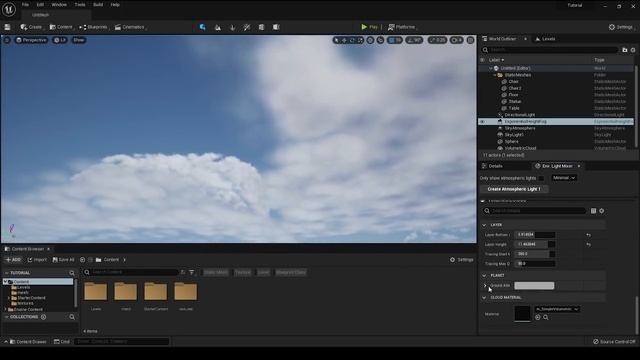Check 'Only show atmospheric lights' checkbox
The image size is (640, 360).
(x=541, y=178)
